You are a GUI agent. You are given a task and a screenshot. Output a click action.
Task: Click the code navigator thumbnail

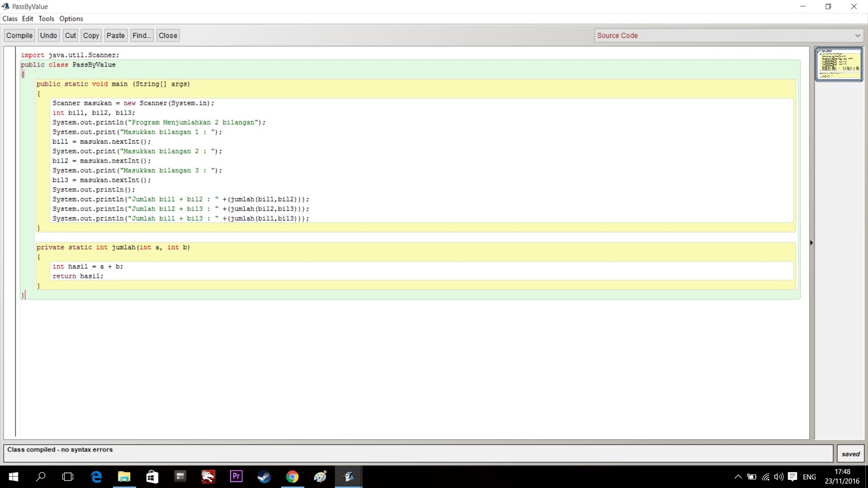click(839, 64)
